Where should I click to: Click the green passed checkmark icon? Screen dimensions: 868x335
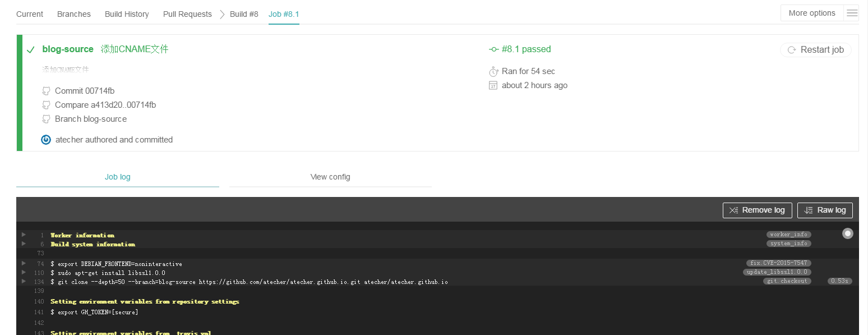click(x=31, y=50)
